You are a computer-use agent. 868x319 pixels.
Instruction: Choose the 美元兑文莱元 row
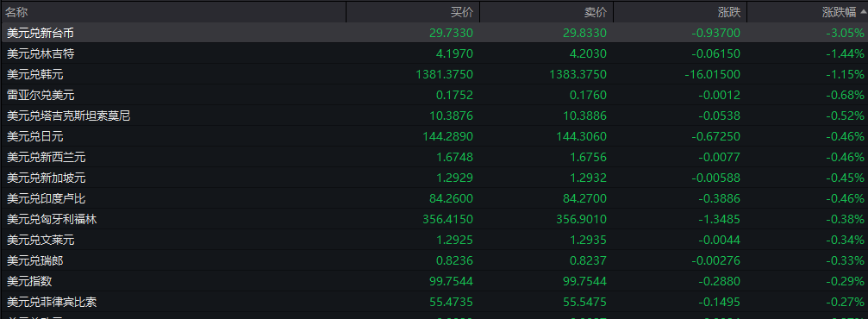point(434,240)
